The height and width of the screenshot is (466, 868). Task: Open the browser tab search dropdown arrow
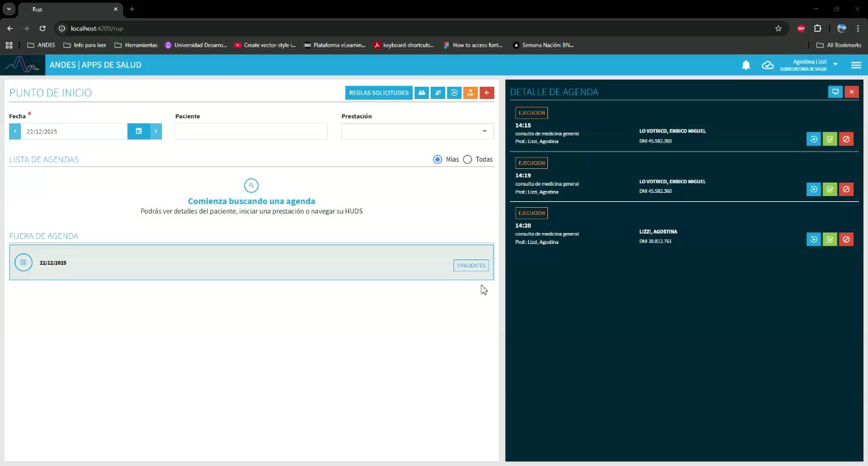point(9,9)
